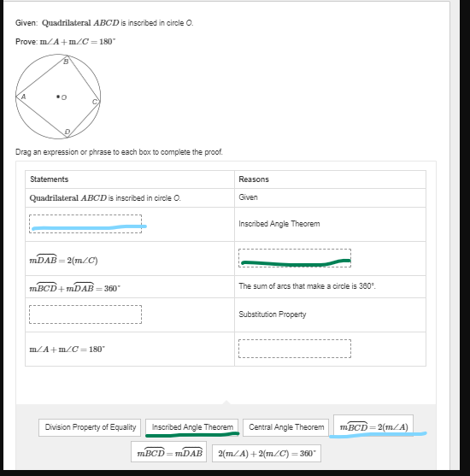Choose the Central Angle Theorem tile

point(286,427)
